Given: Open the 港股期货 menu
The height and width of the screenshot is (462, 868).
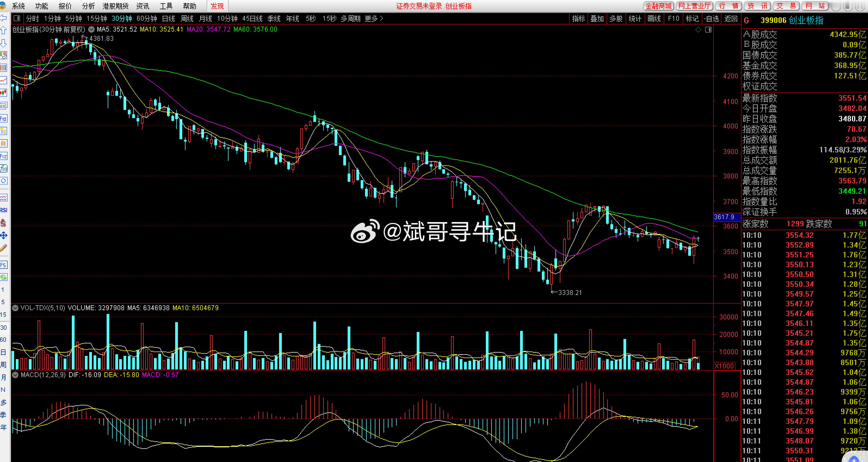Looking at the screenshot, I should 116,6.
